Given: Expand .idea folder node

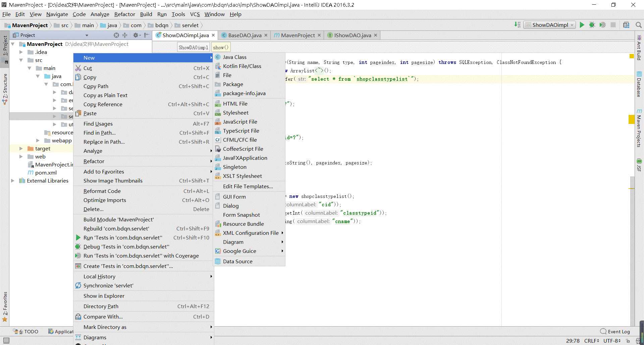Looking at the screenshot, I should pyautogui.click(x=21, y=52).
